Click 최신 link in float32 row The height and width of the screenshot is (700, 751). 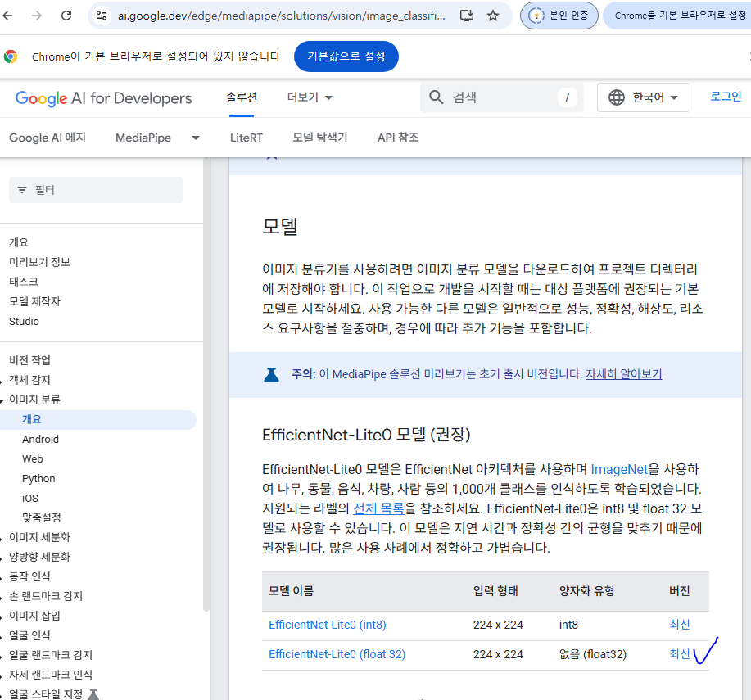pos(679,654)
